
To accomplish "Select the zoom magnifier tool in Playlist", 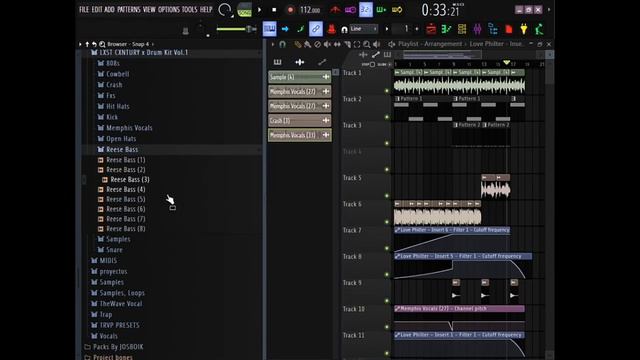I will [367, 44].
